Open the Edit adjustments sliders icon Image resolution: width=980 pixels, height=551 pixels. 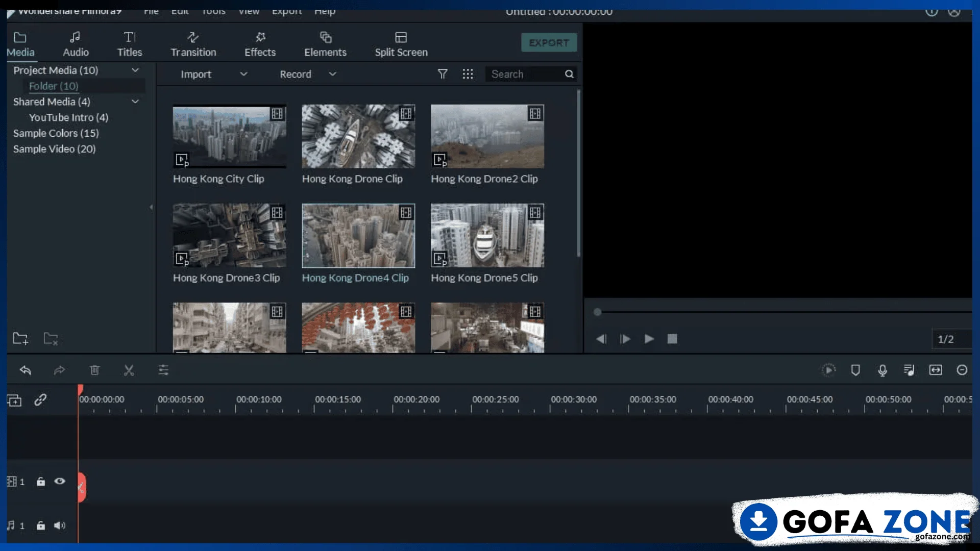tap(163, 370)
